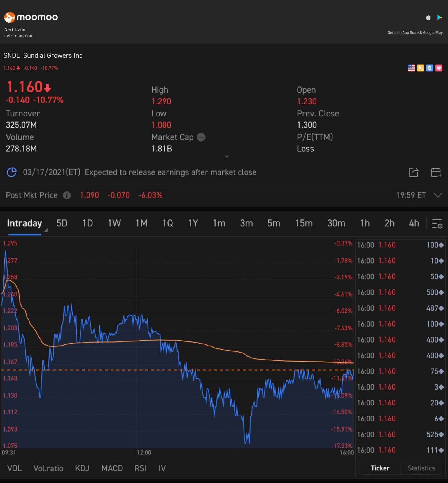Screen dimensions: 448x483
Task: Open the Google Play icon
Action: point(440,18)
